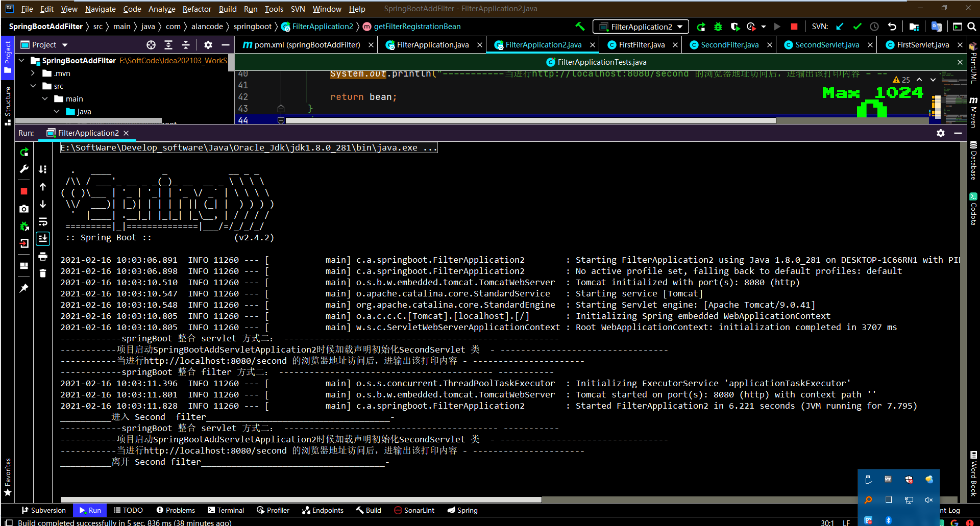This screenshot has width=980, height=526.
Task: Collapse the main folder
Action: [45, 98]
